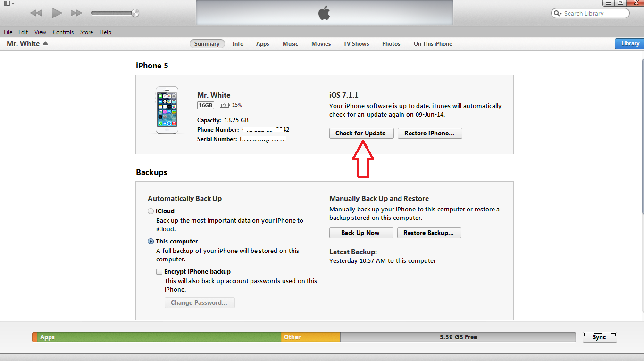Click the Phone Number label
This screenshot has height=361, width=644.
pos(218,130)
